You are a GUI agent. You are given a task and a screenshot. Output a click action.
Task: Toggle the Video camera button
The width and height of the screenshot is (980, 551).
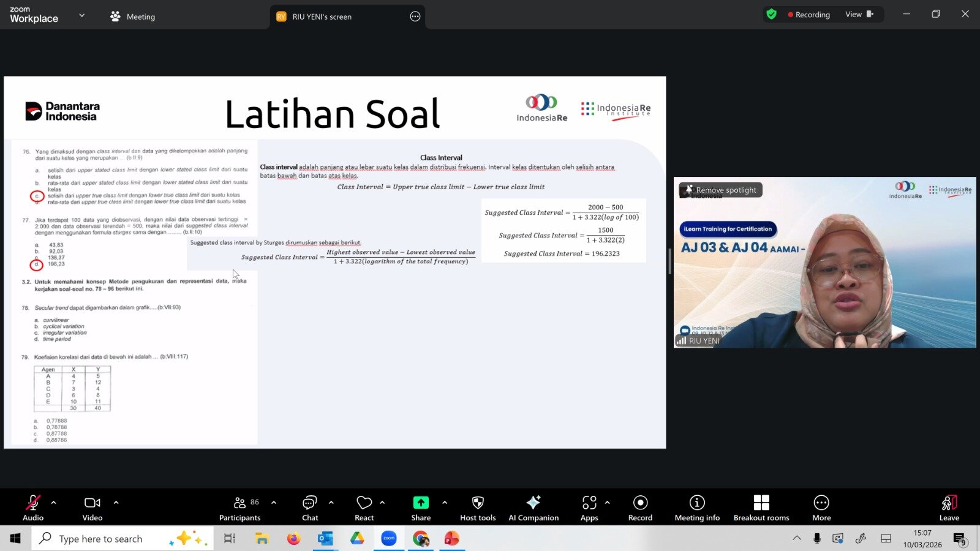(x=92, y=508)
